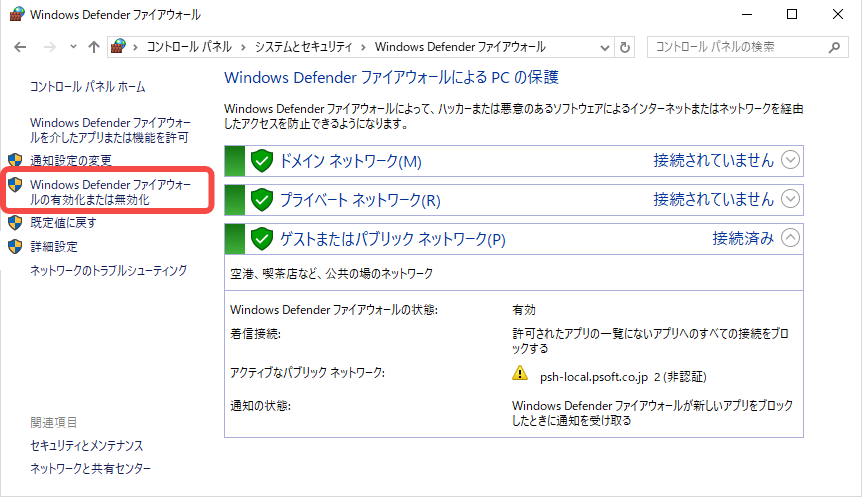Click shield icon beside 既定値に戻す
This screenshot has width=864, height=499.
point(15,223)
